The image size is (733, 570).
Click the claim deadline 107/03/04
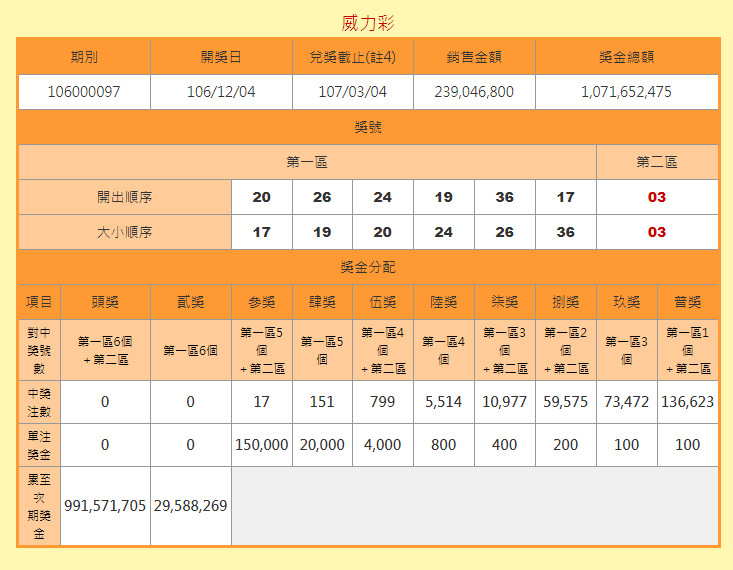pyautogui.click(x=352, y=92)
